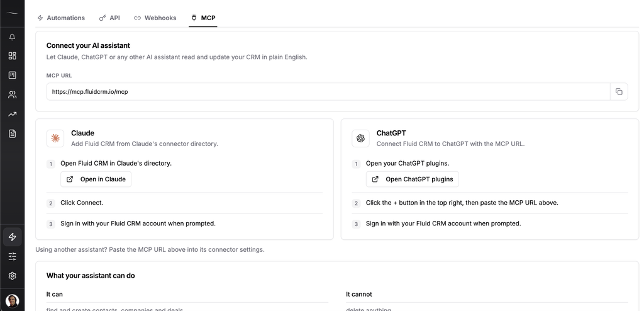Open the dashboard grid icon
This screenshot has height=311, width=644.
point(13,56)
